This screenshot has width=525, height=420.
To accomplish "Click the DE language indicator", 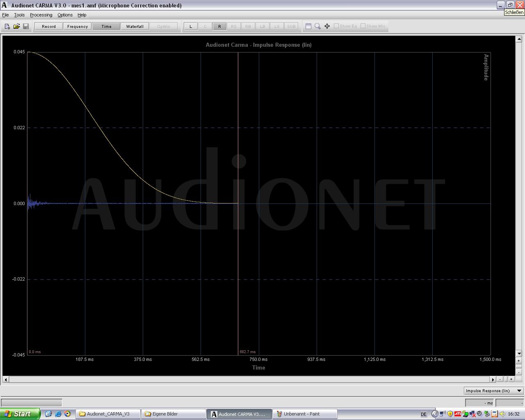I will [424, 414].
